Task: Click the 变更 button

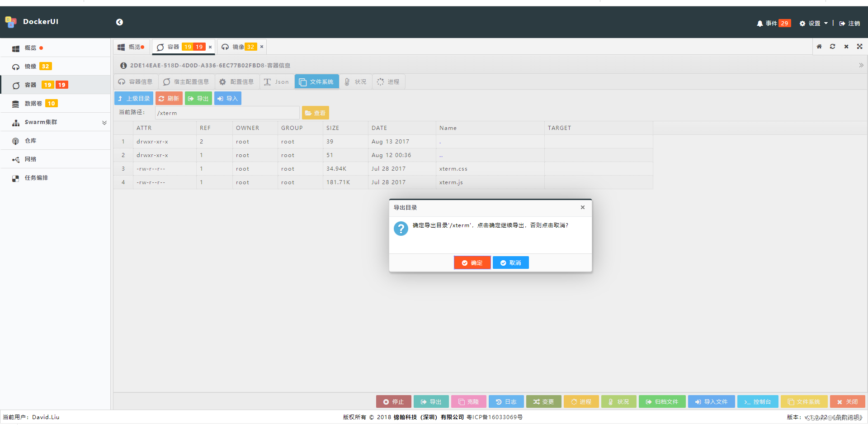Action: pos(544,401)
